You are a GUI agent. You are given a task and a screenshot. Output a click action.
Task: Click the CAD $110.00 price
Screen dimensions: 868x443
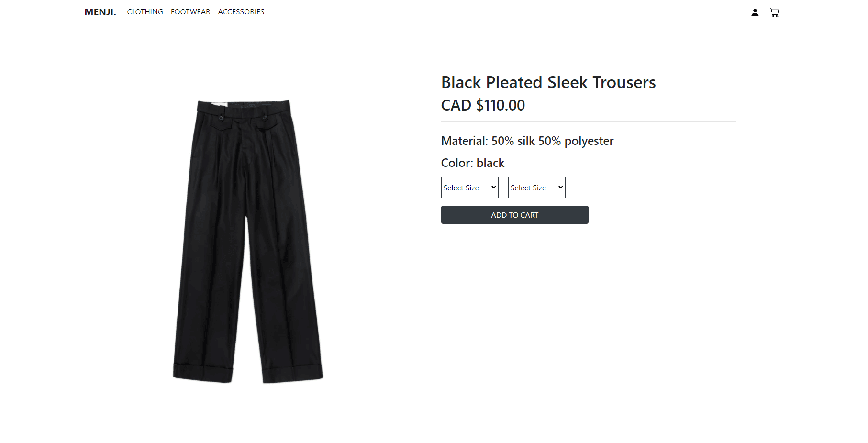[x=483, y=105]
